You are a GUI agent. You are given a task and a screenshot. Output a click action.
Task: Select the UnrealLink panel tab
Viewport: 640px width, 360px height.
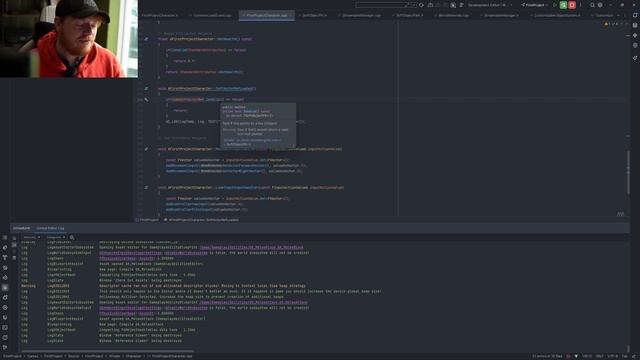coord(21,228)
